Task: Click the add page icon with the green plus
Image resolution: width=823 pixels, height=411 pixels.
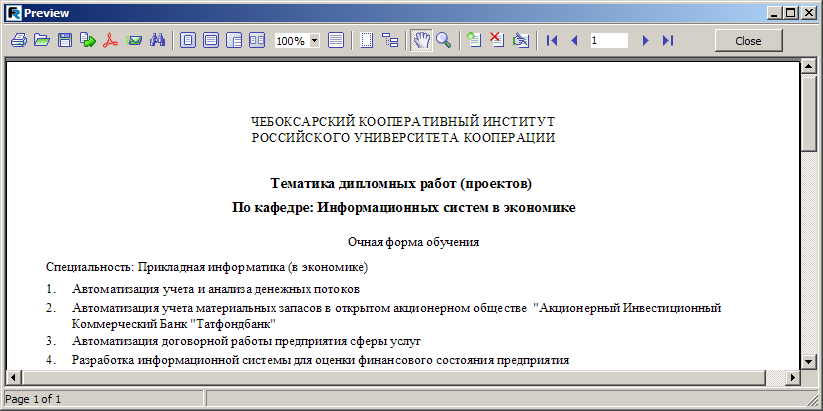Action: [474, 40]
